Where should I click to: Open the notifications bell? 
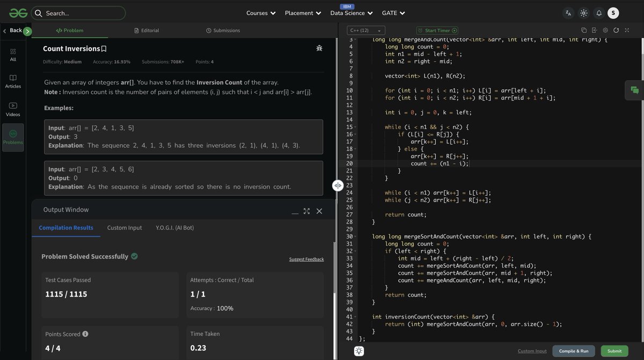click(x=599, y=13)
